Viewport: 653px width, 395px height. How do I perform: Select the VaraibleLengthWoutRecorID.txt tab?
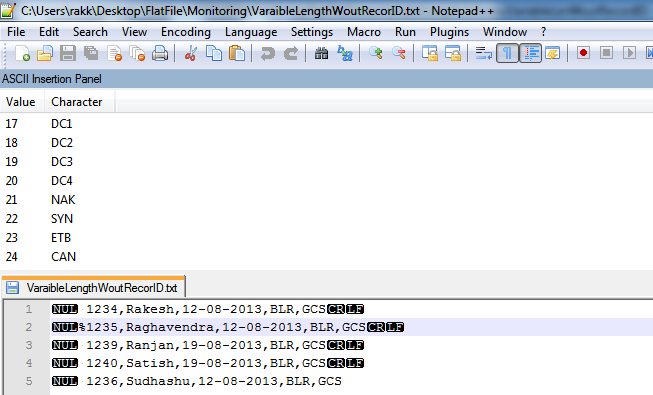tap(94, 288)
